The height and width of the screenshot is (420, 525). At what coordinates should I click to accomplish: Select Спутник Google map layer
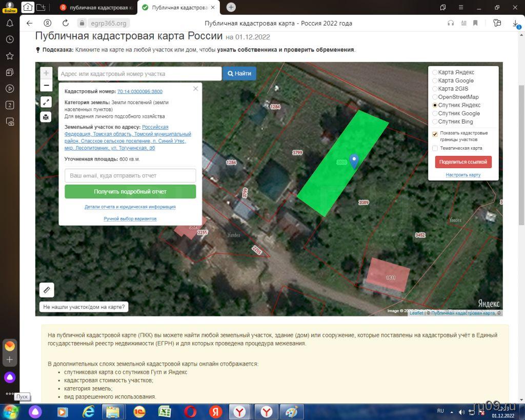[435, 113]
